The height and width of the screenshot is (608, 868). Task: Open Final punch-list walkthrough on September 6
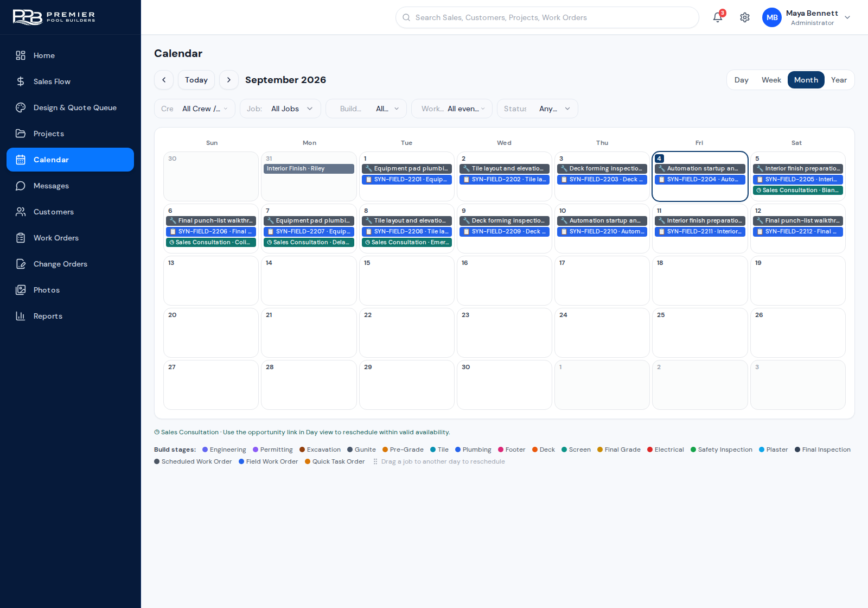coord(211,220)
